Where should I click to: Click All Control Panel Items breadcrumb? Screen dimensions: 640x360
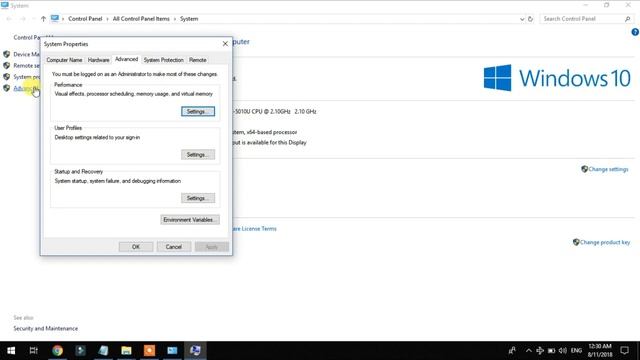141,19
